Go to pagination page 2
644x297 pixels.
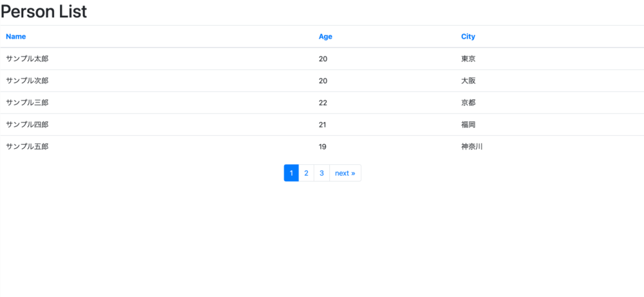click(x=306, y=173)
